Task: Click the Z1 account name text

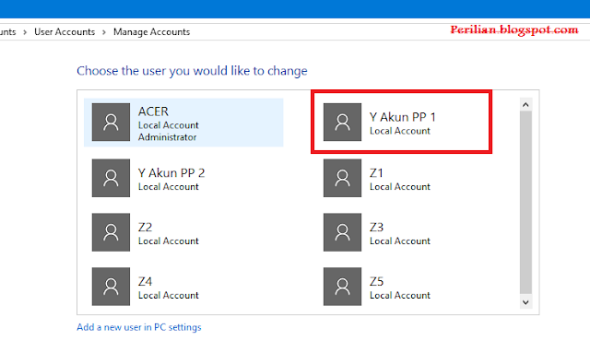Action: click(x=376, y=173)
